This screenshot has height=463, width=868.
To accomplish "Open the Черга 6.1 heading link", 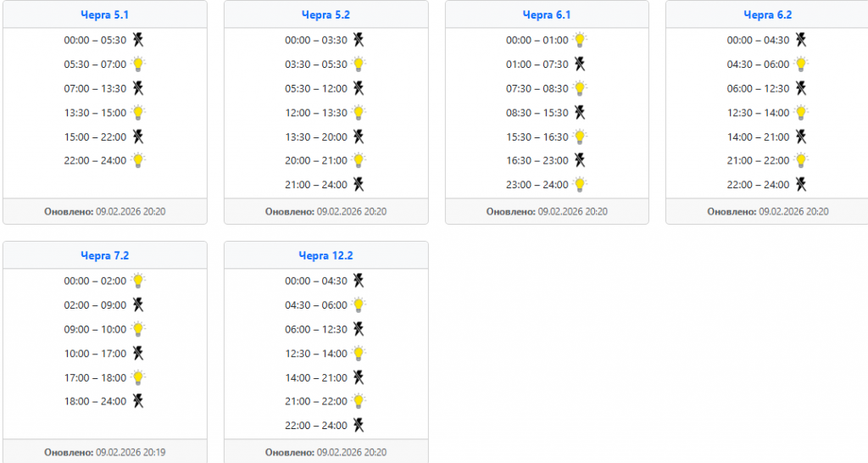I will pos(547,14).
